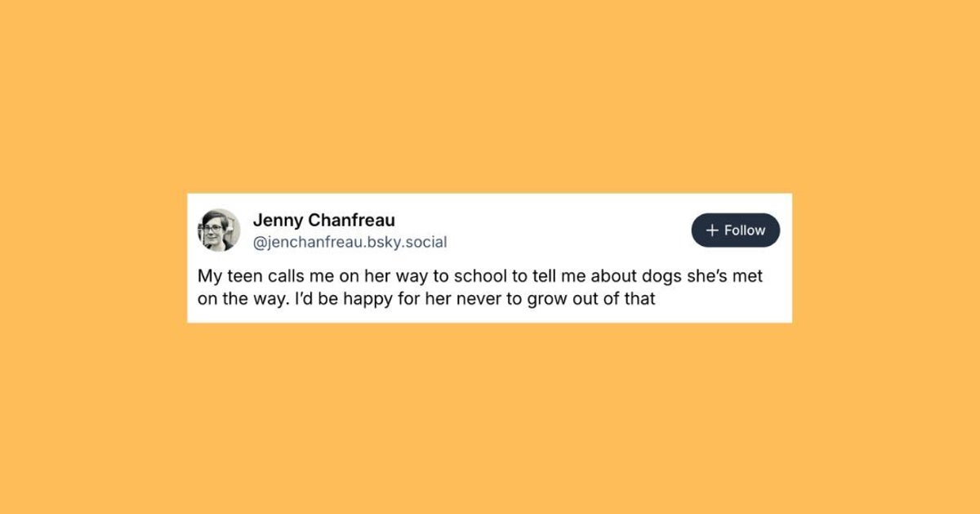
Task: Select the word teen in the post
Action: pyautogui.click(x=246, y=275)
